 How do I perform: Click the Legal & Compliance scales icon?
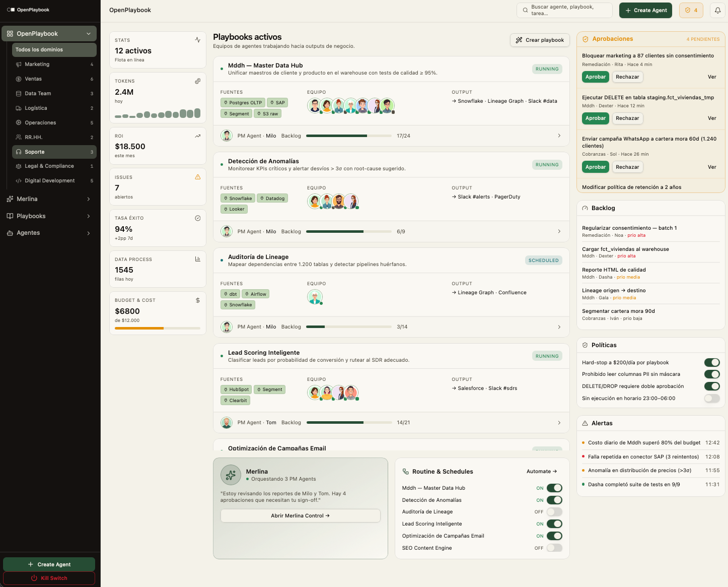pos(19,166)
